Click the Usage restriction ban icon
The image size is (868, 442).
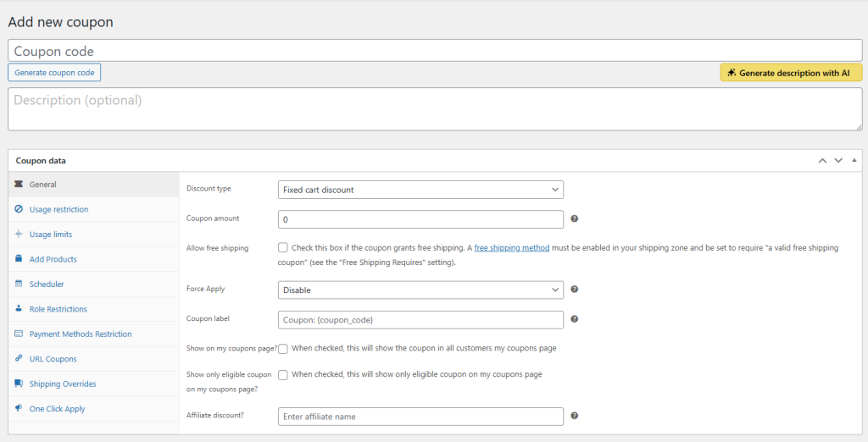(x=19, y=209)
